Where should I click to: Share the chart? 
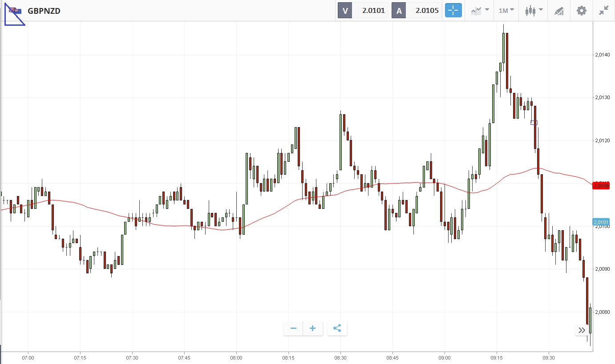click(x=337, y=328)
